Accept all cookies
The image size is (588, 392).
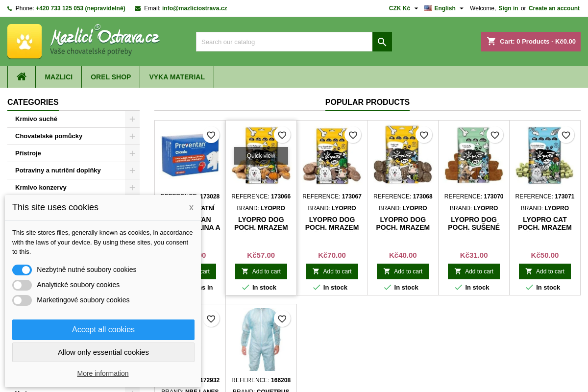click(x=103, y=330)
